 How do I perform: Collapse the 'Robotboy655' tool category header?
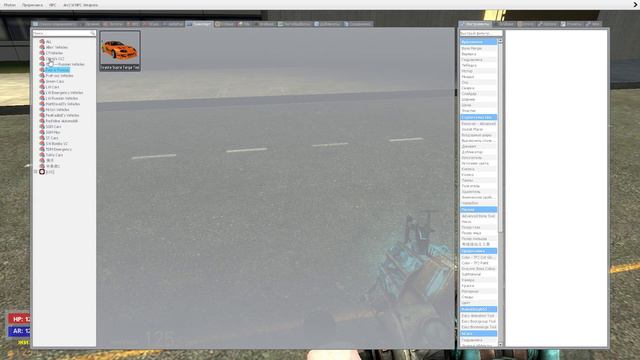pyautogui.click(x=478, y=309)
